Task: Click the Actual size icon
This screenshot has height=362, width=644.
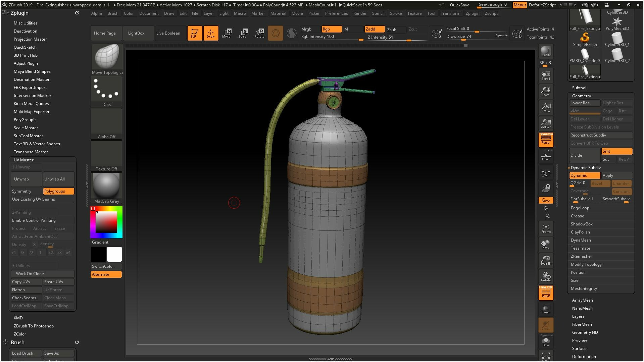Action: point(546,107)
